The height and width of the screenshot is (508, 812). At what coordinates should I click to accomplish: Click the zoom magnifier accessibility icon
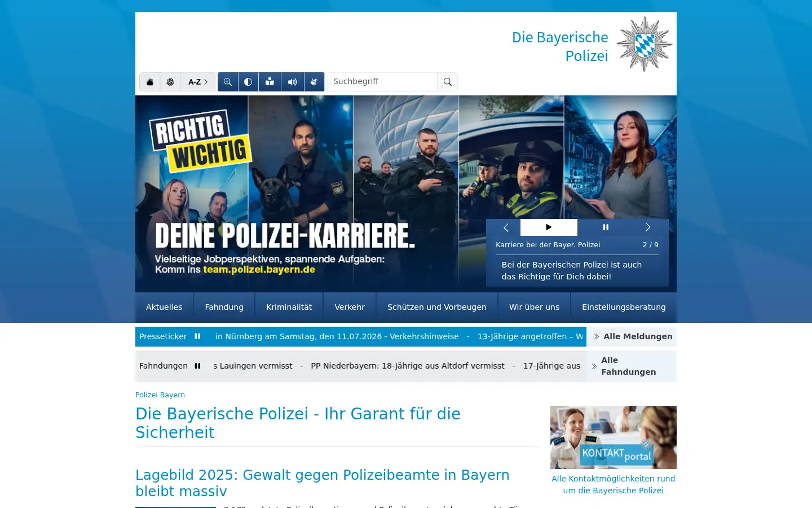228,82
